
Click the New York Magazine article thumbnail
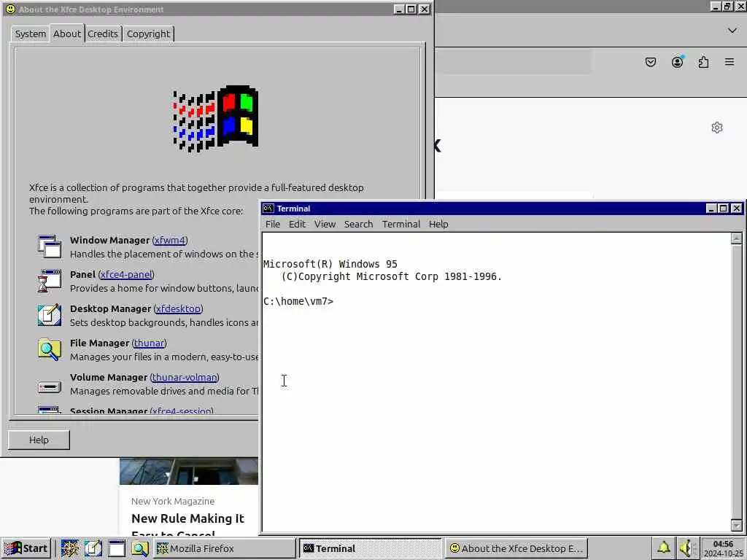189,472
